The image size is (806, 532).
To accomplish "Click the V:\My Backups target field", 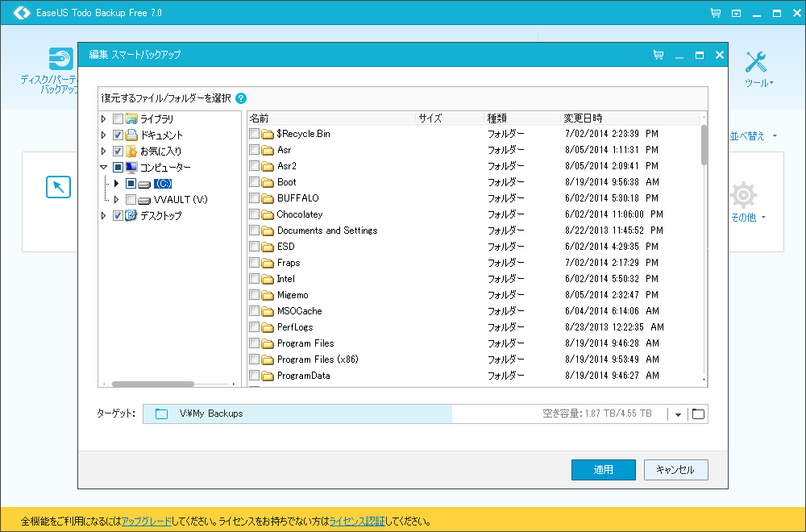I will point(405,414).
